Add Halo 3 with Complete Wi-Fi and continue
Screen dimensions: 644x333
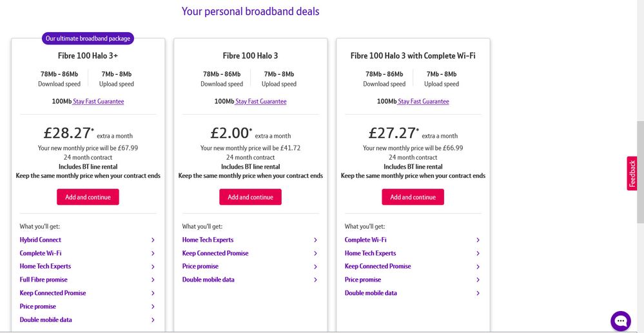tap(413, 197)
